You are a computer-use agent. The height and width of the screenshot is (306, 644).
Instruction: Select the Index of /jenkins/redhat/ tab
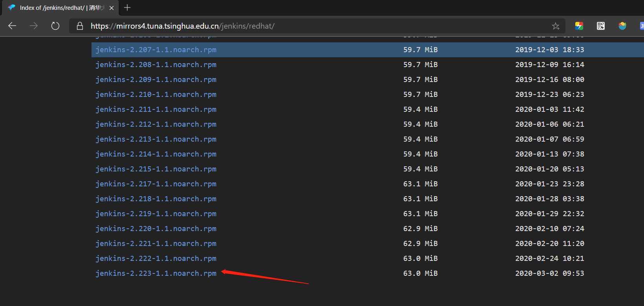(60, 8)
